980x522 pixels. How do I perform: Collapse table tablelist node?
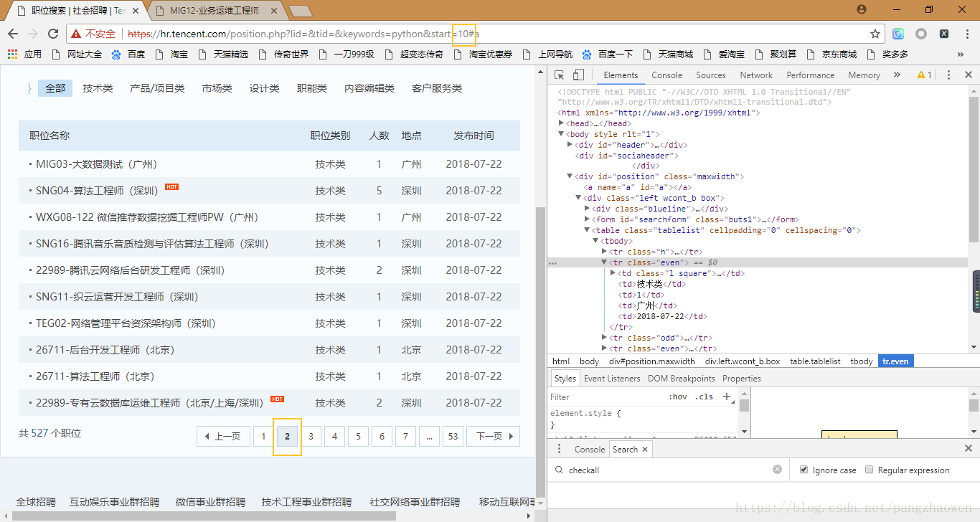point(587,230)
